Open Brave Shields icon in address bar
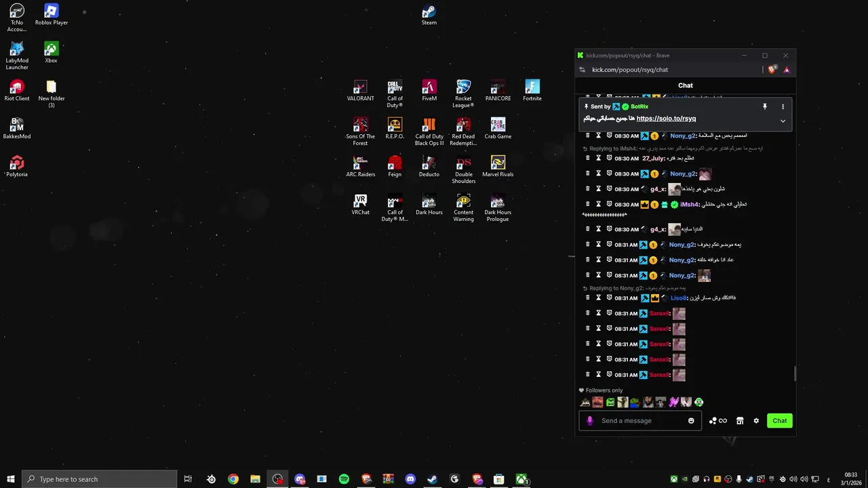The image size is (868, 488). pos(772,69)
